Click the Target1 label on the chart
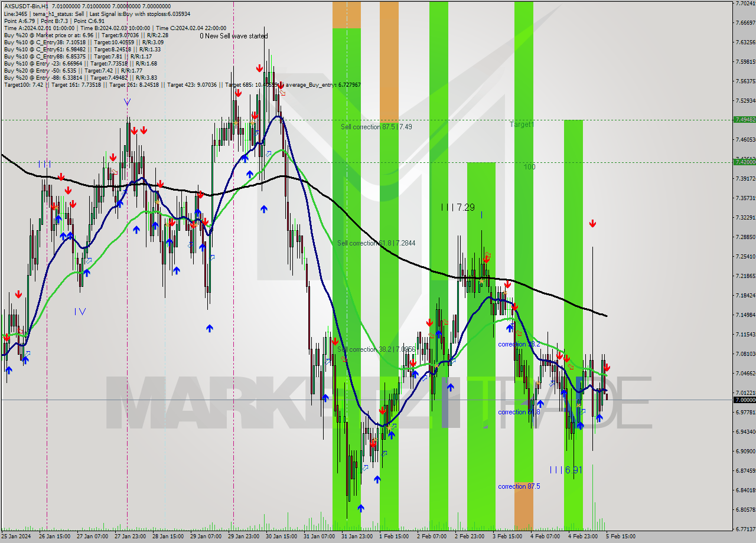 pos(522,125)
